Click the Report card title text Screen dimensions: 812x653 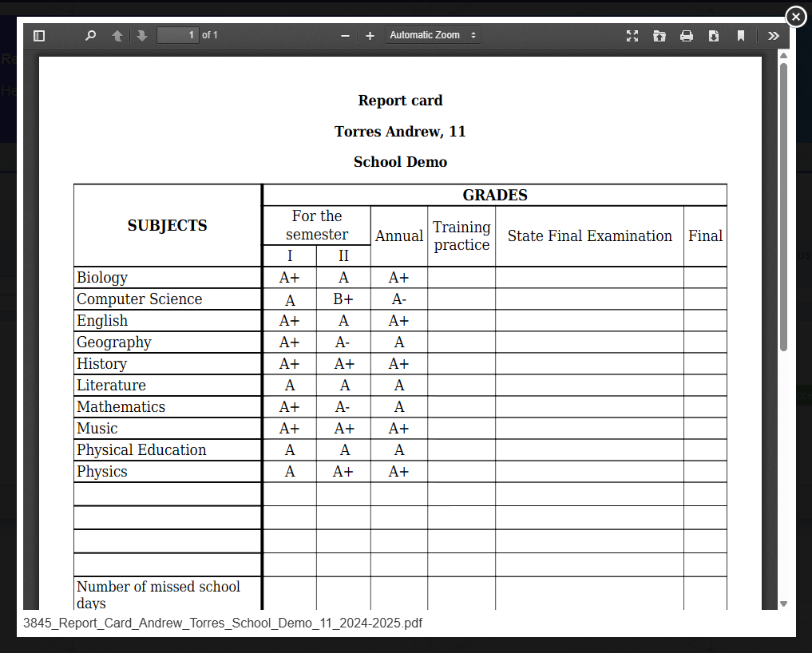point(400,101)
